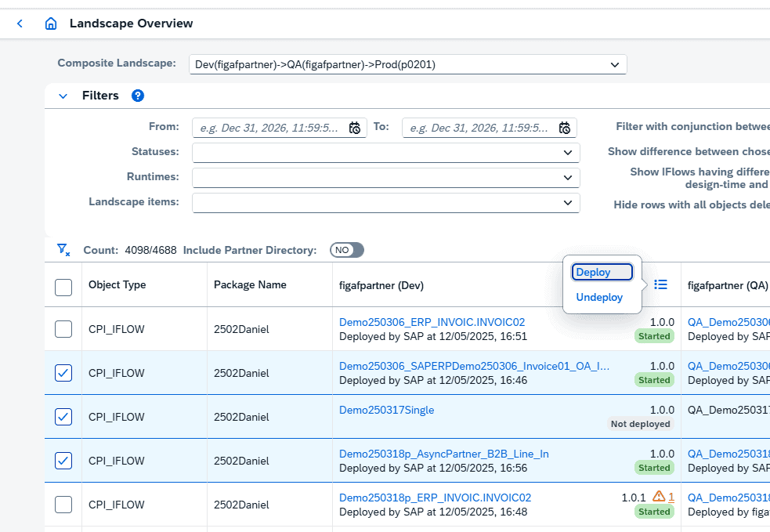The height and width of the screenshot is (532, 770).
Task: Check the Demo250306_ERP_INVOIC.INVOIC02 row checkbox
Action: 63,328
